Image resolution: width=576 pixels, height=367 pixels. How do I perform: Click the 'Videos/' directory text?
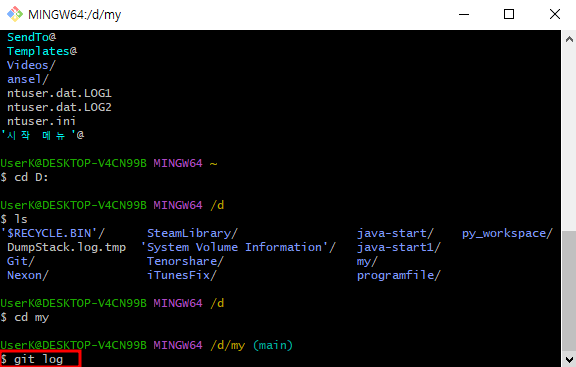31,65
